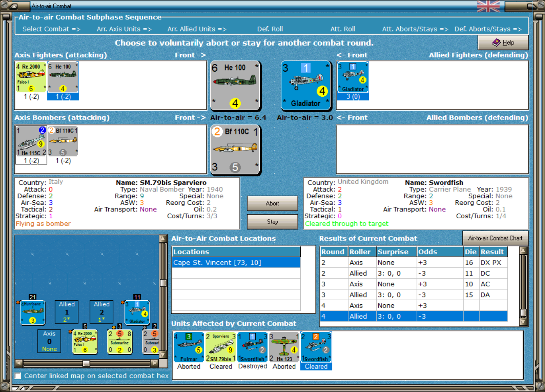Image resolution: width=545 pixels, height=392 pixels.
Task: Select the He 115C unit in Axis Bombers
Action: [31, 141]
